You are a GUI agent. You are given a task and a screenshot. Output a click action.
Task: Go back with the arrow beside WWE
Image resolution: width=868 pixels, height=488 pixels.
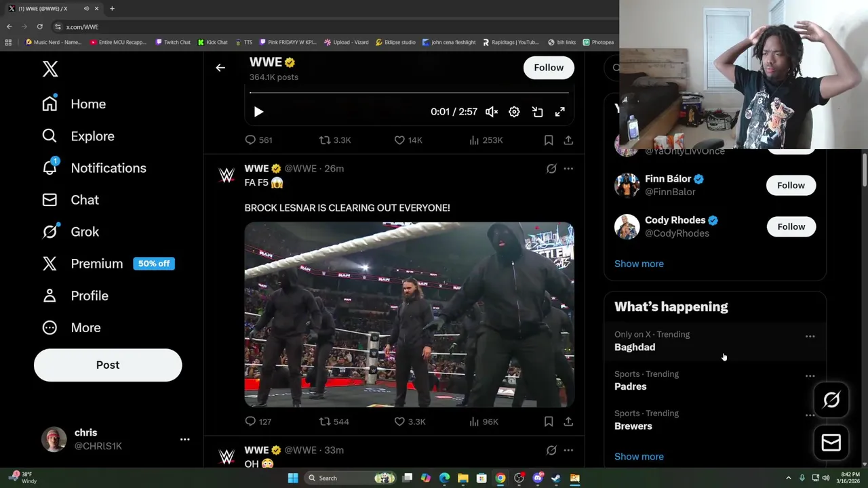pos(220,68)
